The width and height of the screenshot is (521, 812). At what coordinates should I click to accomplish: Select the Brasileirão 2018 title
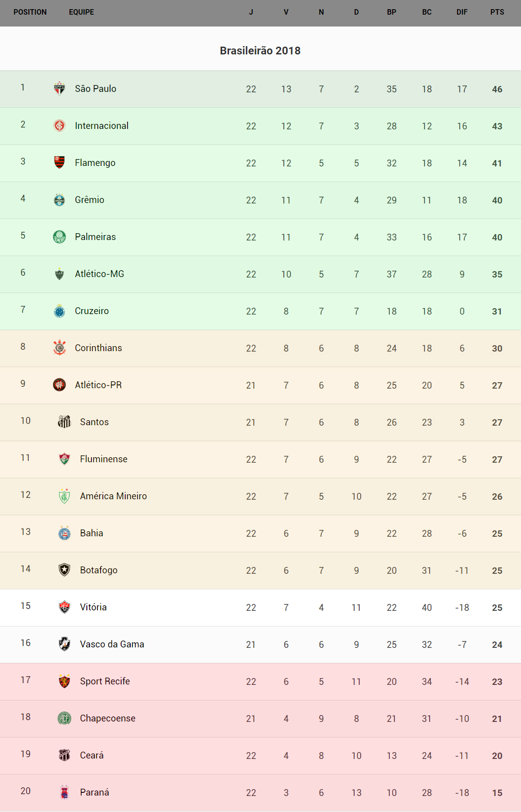(x=260, y=51)
